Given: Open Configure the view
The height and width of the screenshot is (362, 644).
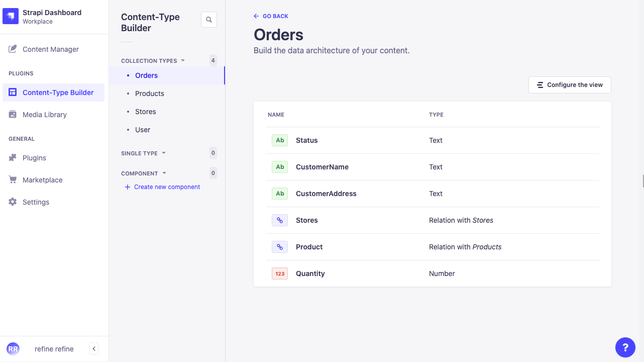Looking at the screenshot, I should tap(569, 85).
